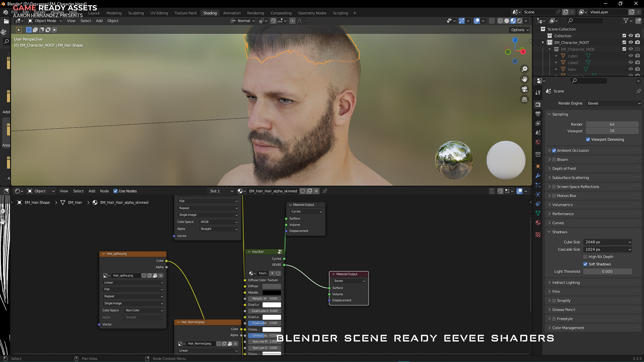Enable Bloom checkbox
The width and height of the screenshot is (644, 362).
point(554,160)
